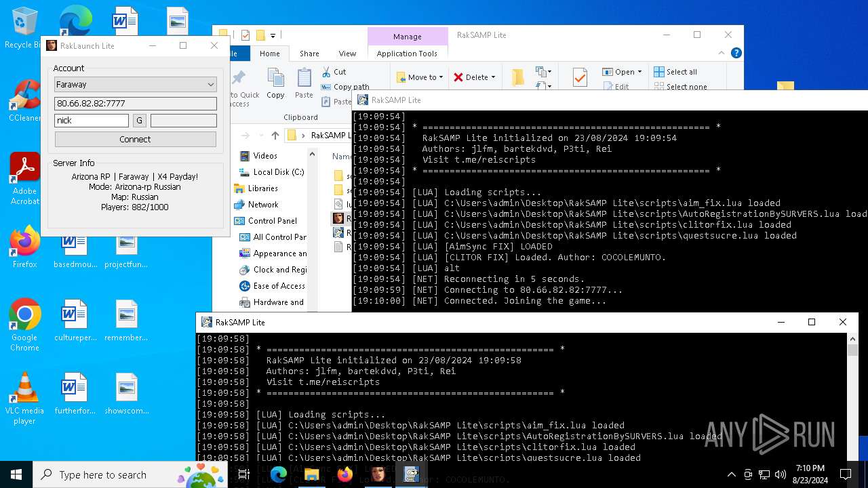868x488 pixels.
Task: Click the Properties checkmark icon
Action: [580, 77]
